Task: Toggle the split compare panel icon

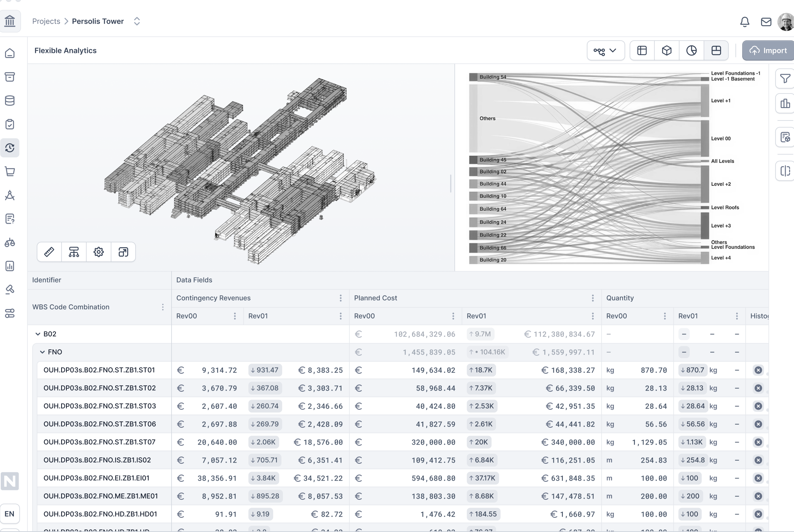Action: (x=785, y=171)
